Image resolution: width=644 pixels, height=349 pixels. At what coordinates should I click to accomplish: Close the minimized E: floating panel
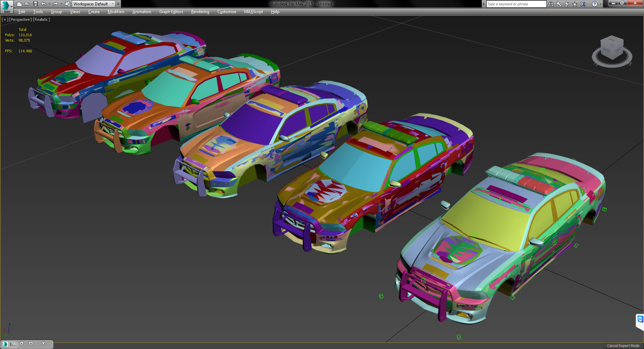(43, 344)
